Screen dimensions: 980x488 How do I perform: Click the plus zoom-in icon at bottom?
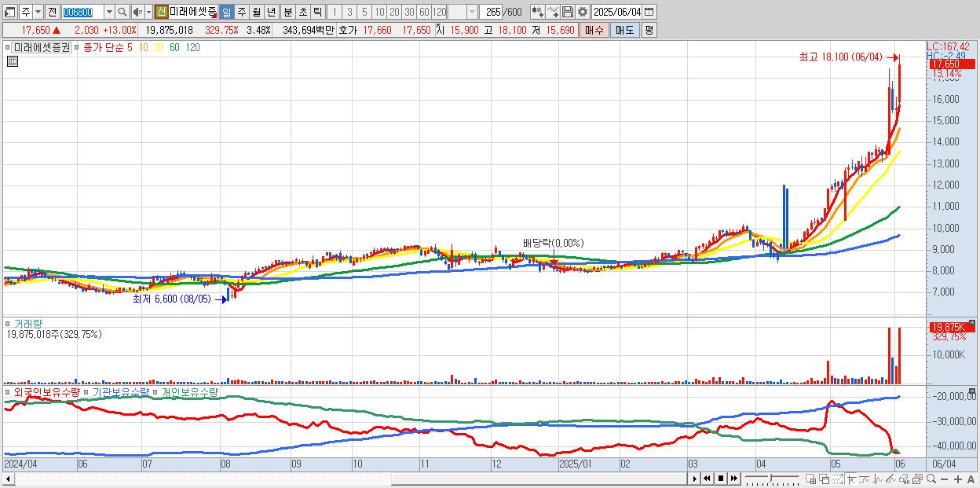pos(957,479)
